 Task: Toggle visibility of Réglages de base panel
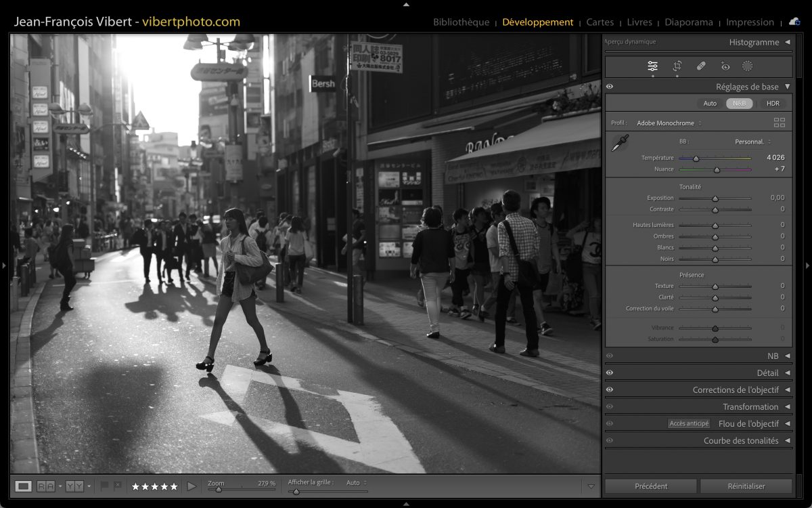(x=610, y=87)
